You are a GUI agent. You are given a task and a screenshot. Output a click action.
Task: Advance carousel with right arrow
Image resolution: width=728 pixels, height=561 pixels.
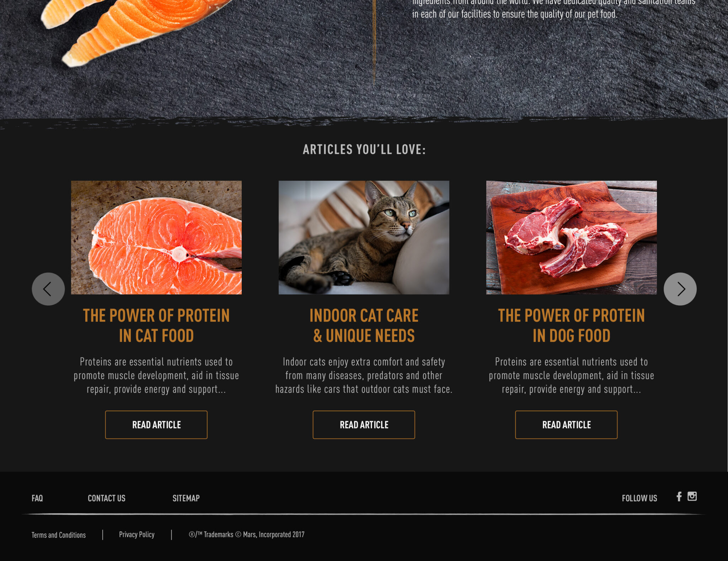(680, 289)
